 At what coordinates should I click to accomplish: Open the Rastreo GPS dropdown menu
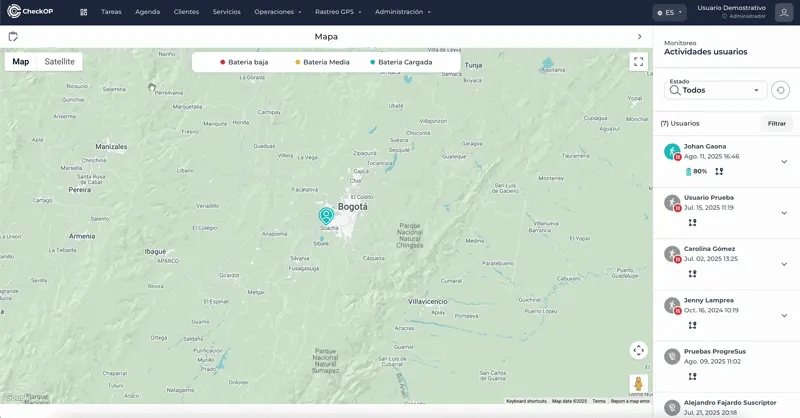(338, 12)
